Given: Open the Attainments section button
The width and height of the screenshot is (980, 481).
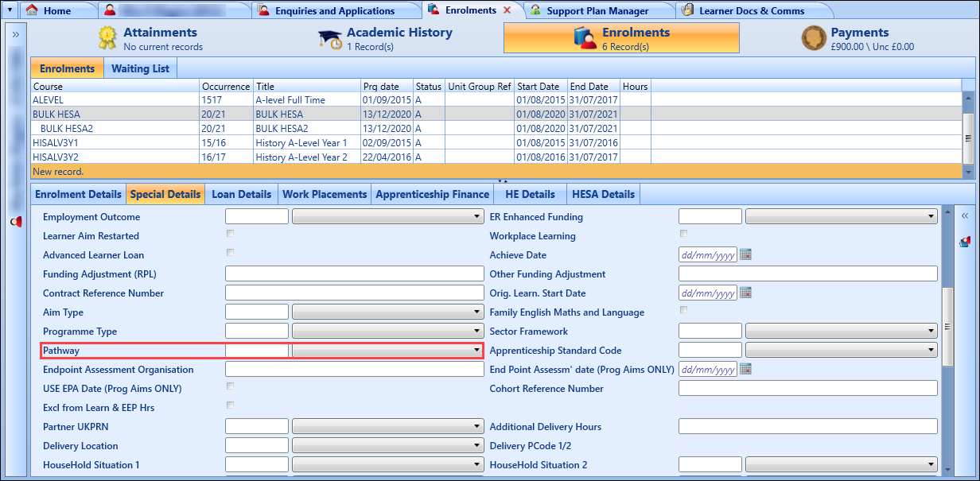Looking at the screenshot, I should pyautogui.click(x=150, y=38).
